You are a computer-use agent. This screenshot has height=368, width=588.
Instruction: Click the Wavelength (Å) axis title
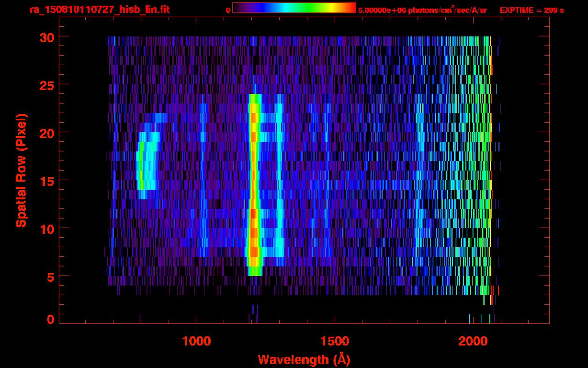coord(304,359)
